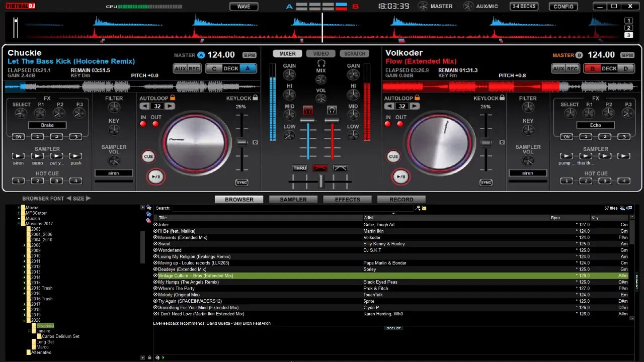The image size is (644, 362).
Task: Increase browser font size with right arrow
Action: pos(88,199)
